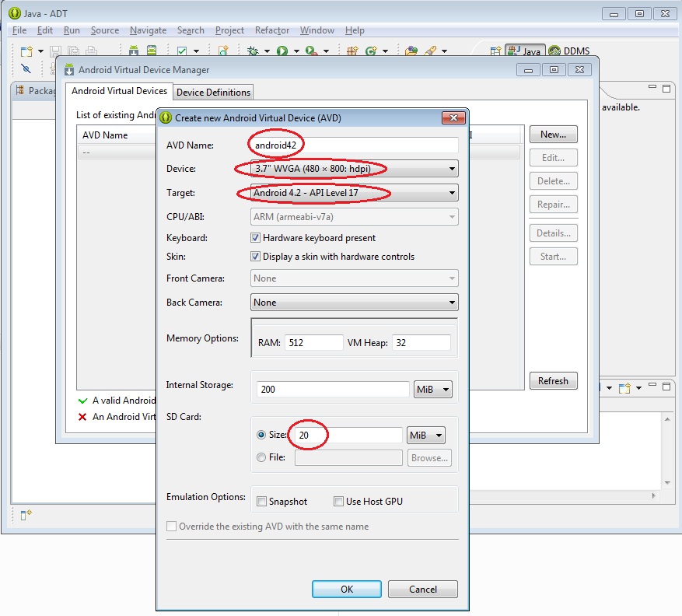682x616 pixels.
Task: Minimize the top-right editor view pane
Action: tap(652, 87)
